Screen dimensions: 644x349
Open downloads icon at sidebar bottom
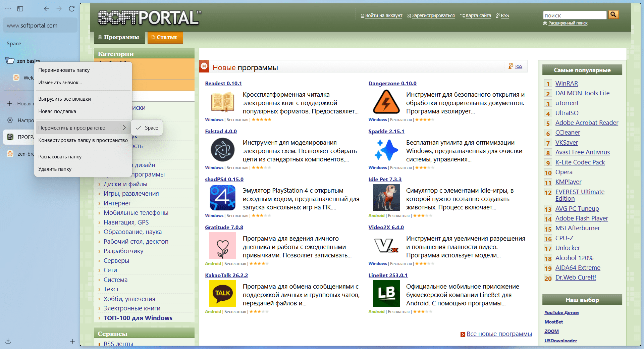coord(8,341)
